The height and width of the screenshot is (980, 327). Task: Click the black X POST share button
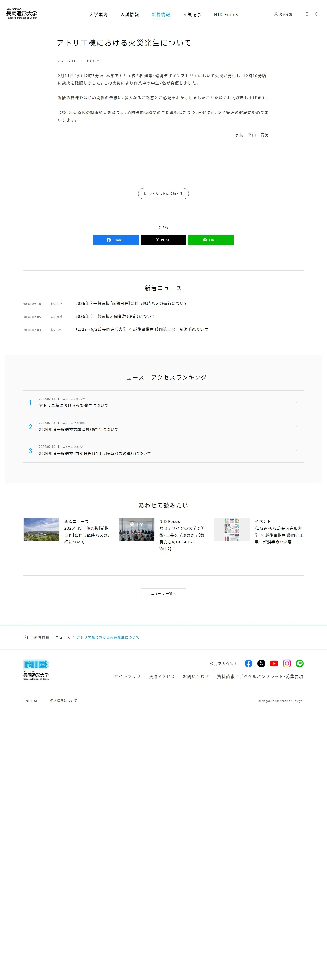tap(163, 240)
